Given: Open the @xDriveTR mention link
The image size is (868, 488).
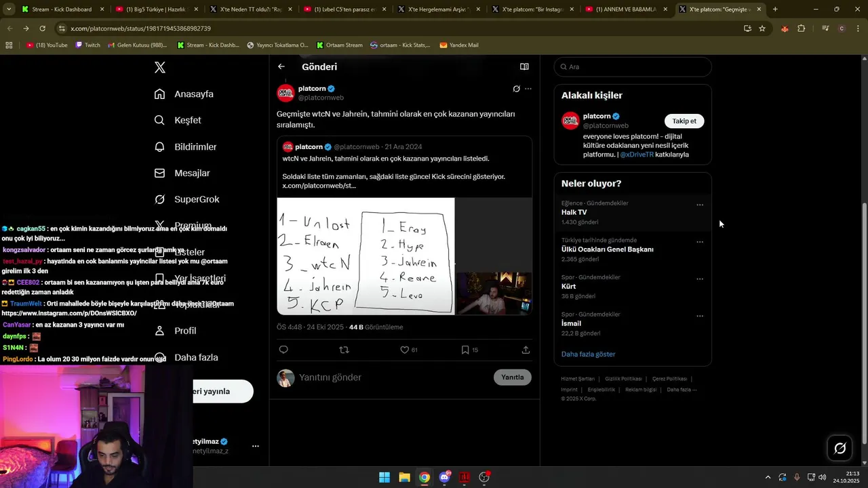Looking at the screenshot, I should click(637, 155).
